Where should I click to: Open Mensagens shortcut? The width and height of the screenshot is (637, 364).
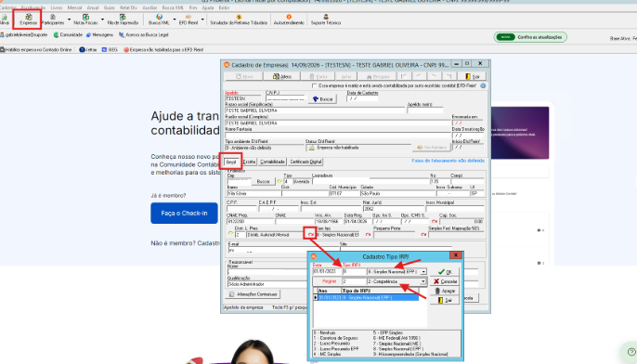pos(99,35)
